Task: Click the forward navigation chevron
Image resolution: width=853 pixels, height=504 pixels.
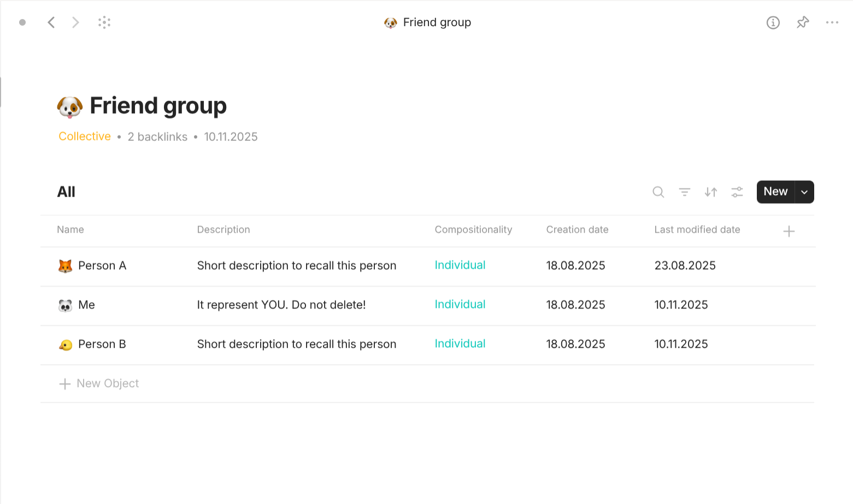Action: click(75, 22)
